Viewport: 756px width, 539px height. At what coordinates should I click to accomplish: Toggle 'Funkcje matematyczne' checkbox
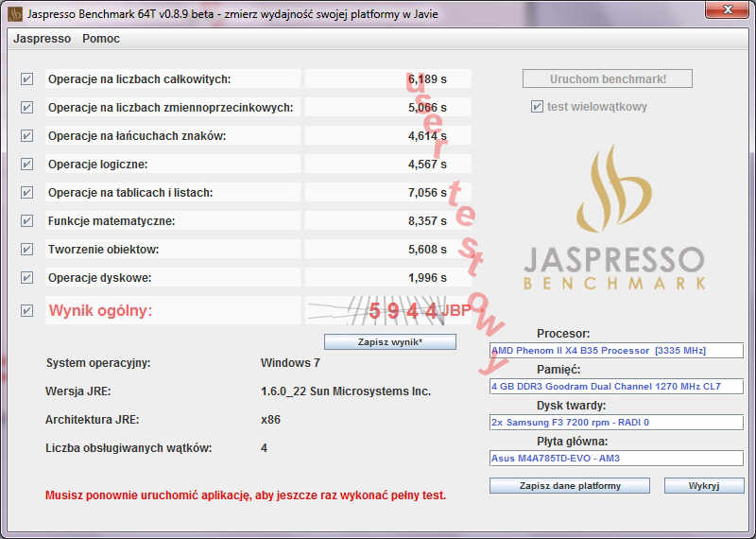tap(27, 220)
